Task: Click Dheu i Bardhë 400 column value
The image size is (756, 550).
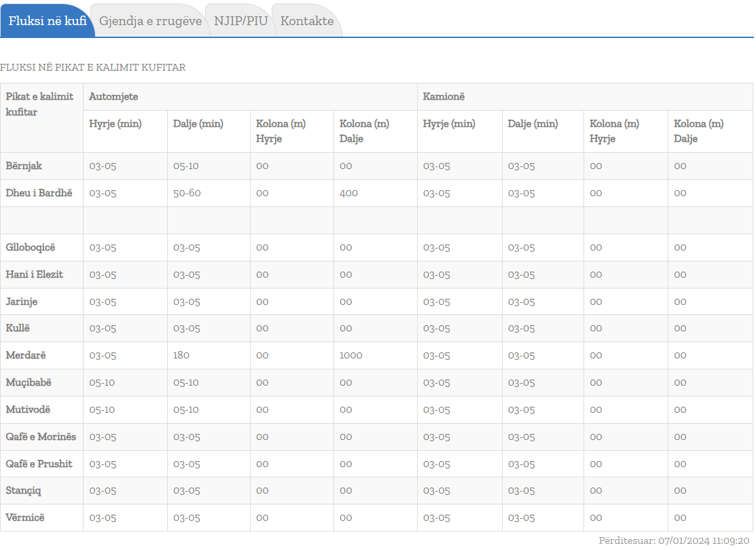Action: (348, 193)
